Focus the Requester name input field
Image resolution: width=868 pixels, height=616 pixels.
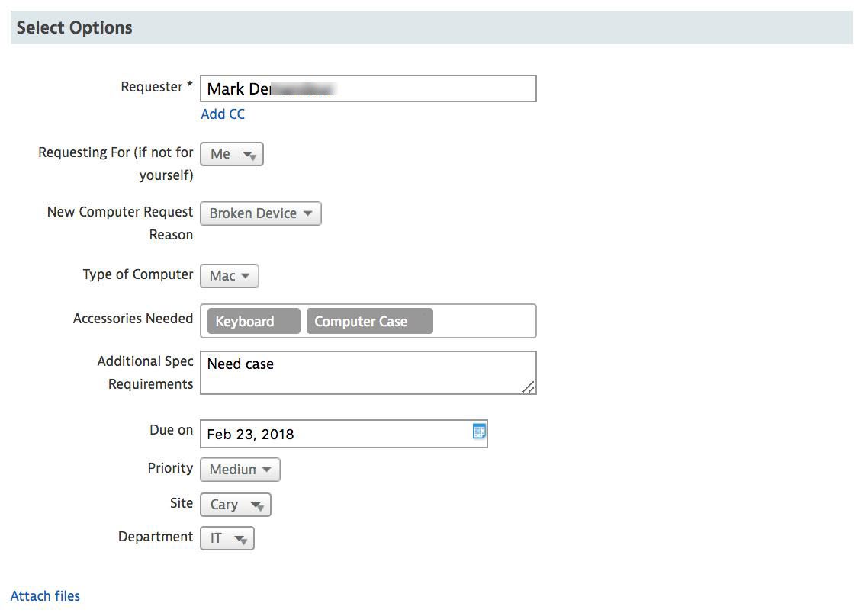[435, 89]
